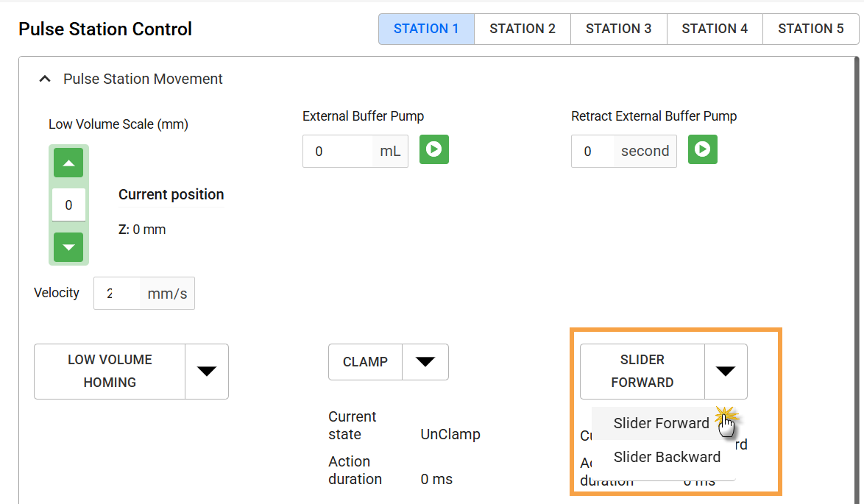The image size is (864, 504).
Task: Toggle the Slider Forward dropdown arrow
Action: (726, 372)
